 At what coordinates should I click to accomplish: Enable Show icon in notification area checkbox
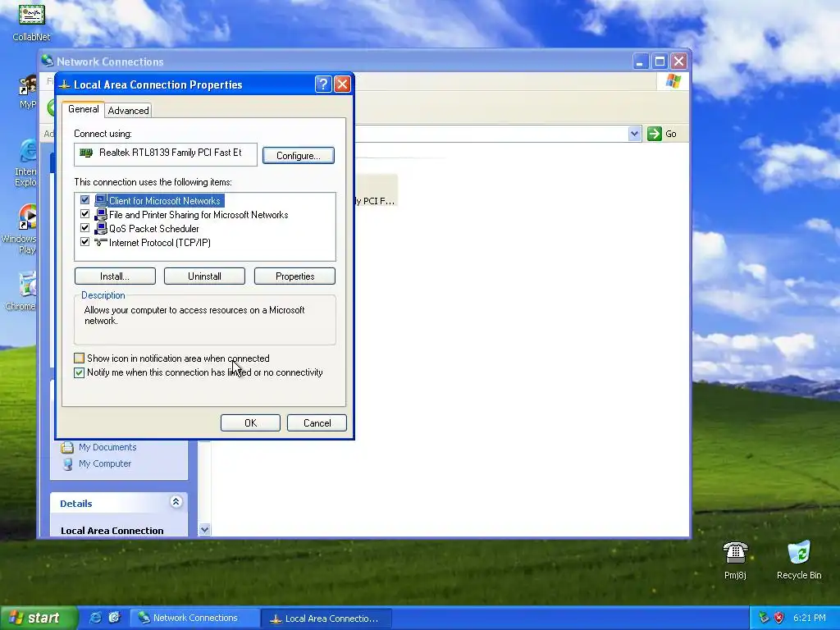80,358
